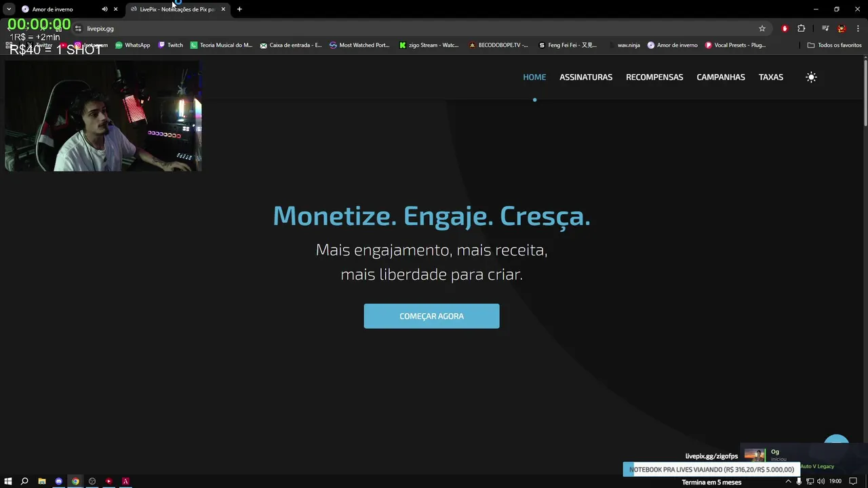This screenshot has width=868, height=488.
Task: Go to the ASSINATURAS page
Action: 586,77
